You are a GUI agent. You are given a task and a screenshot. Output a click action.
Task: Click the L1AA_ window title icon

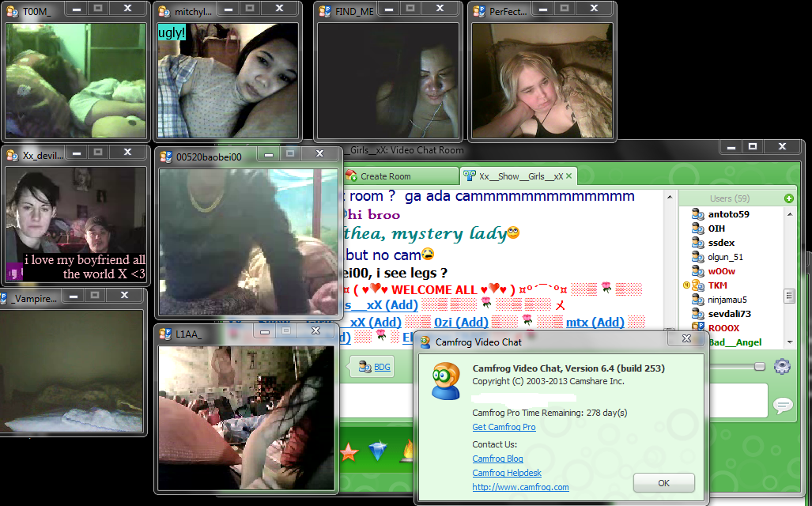click(x=165, y=334)
